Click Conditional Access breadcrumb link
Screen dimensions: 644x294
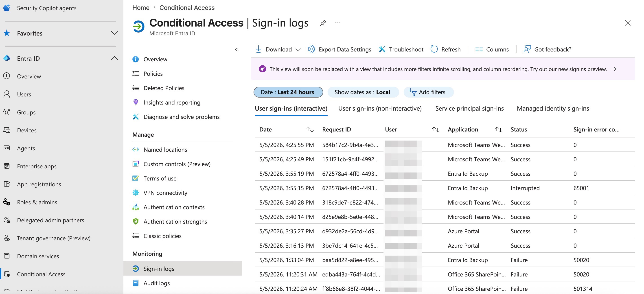click(187, 8)
